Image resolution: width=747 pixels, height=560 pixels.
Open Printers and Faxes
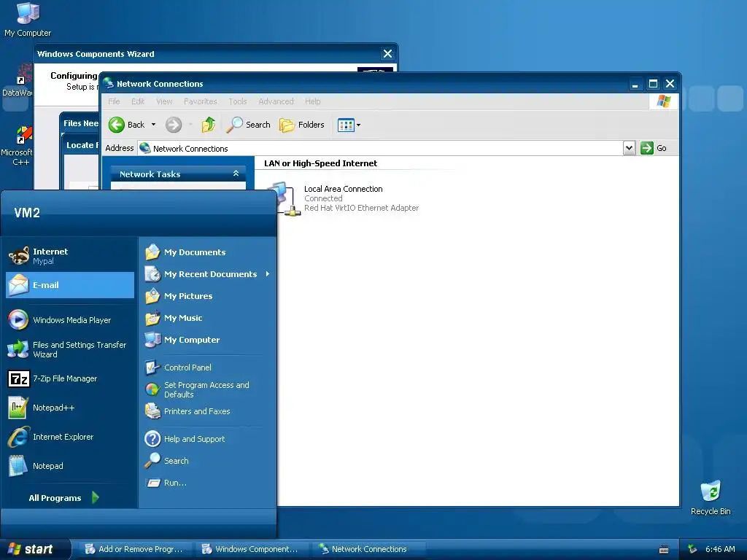(x=207, y=411)
